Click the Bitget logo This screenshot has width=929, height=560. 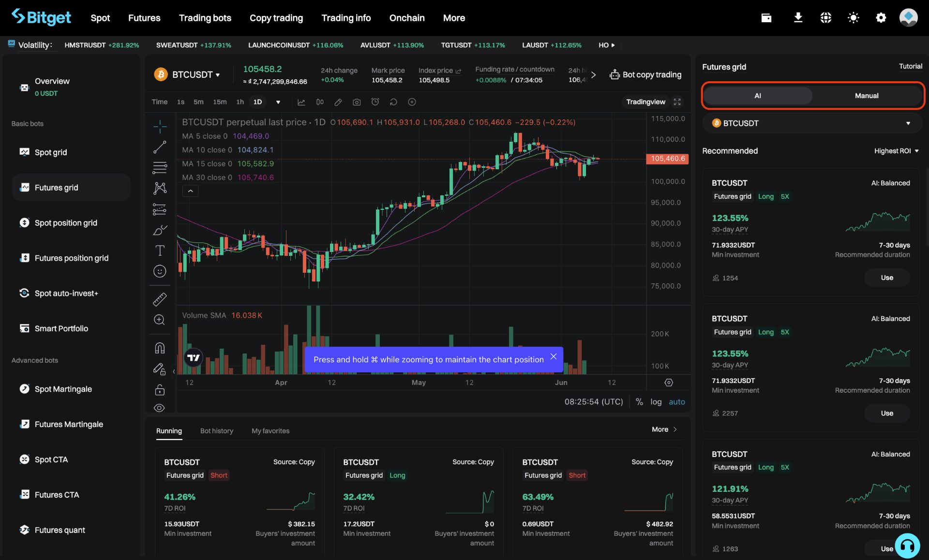pyautogui.click(x=41, y=17)
